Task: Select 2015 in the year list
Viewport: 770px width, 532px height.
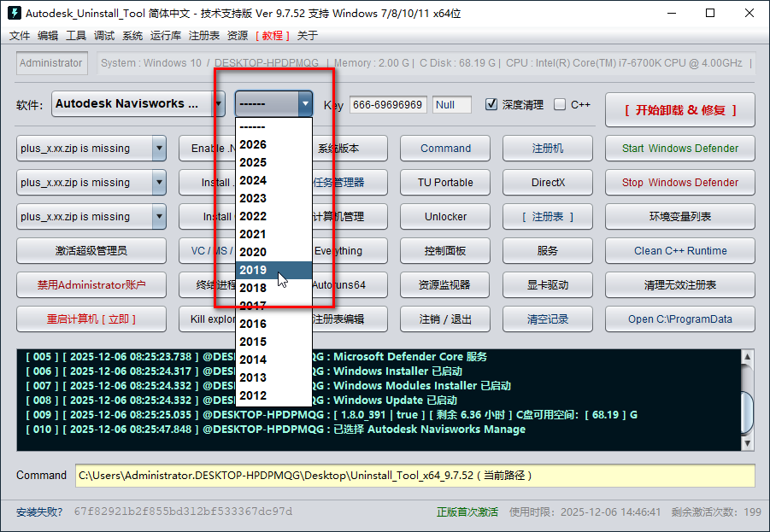Action: (x=273, y=342)
